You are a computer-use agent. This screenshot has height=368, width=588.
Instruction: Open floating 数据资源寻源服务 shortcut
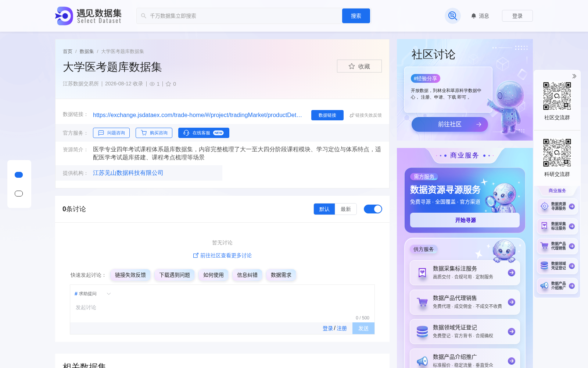click(x=557, y=206)
